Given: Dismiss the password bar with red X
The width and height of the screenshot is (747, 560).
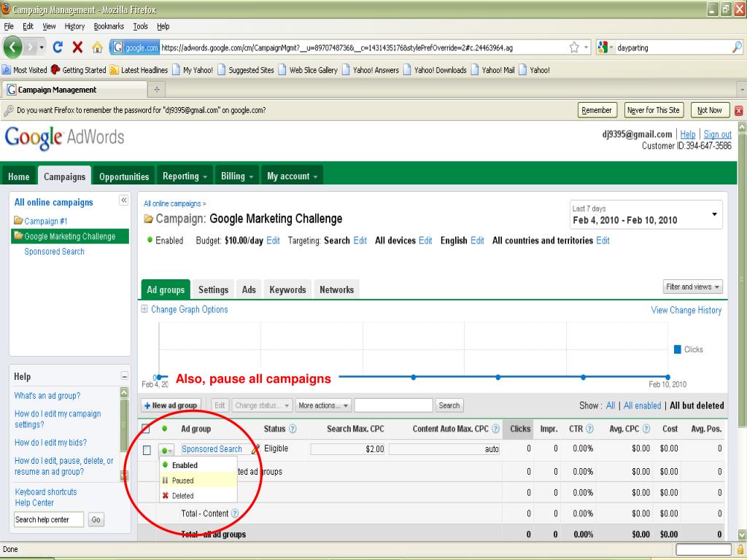Looking at the screenshot, I should pyautogui.click(x=738, y=111).
